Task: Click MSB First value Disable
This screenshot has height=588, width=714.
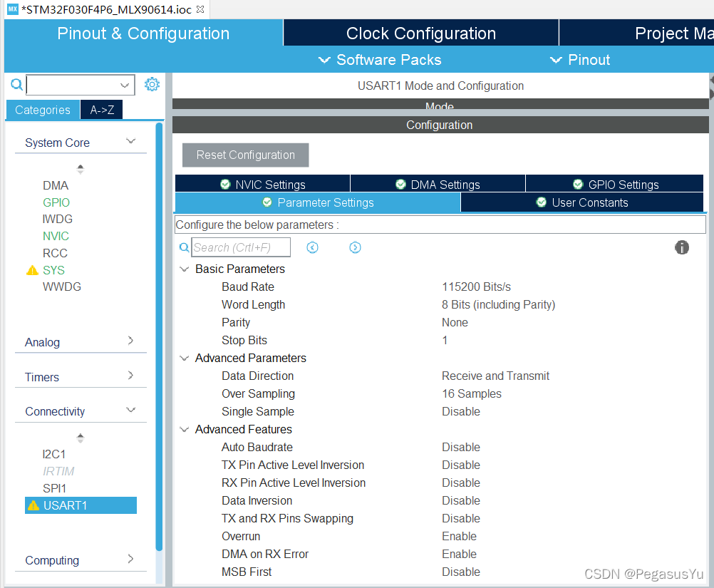Action: click(461, 572)
